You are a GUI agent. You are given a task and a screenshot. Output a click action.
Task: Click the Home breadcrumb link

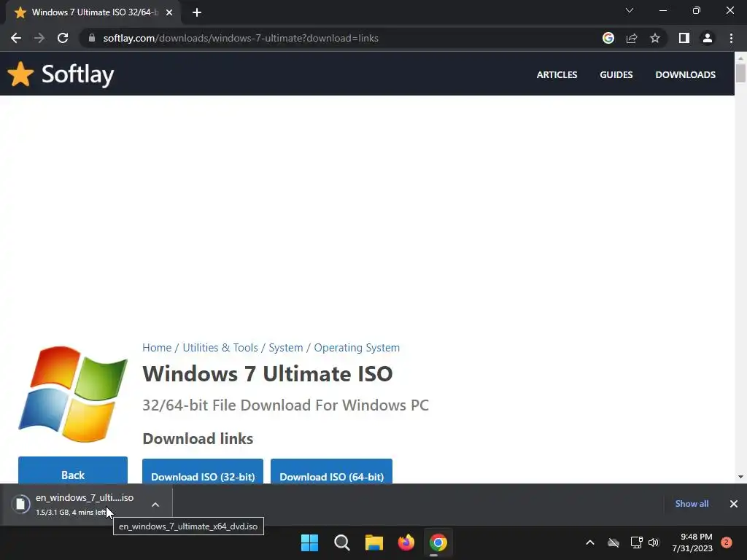pyautogui.click(x=157, y=348)
